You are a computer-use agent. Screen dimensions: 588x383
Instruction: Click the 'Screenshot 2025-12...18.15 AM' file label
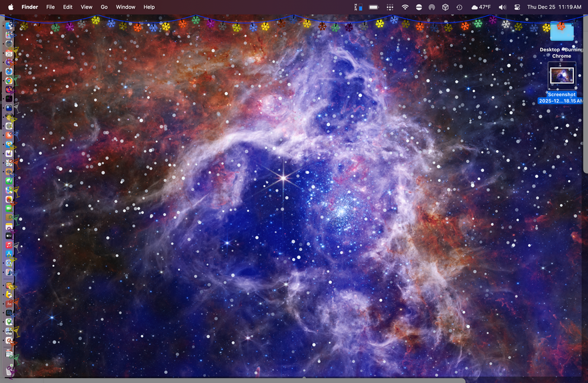(x=561, y=97)
